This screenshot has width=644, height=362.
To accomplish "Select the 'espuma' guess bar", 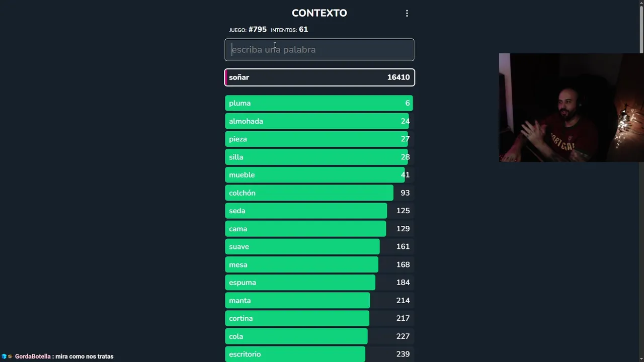I will tap(319, 283).
